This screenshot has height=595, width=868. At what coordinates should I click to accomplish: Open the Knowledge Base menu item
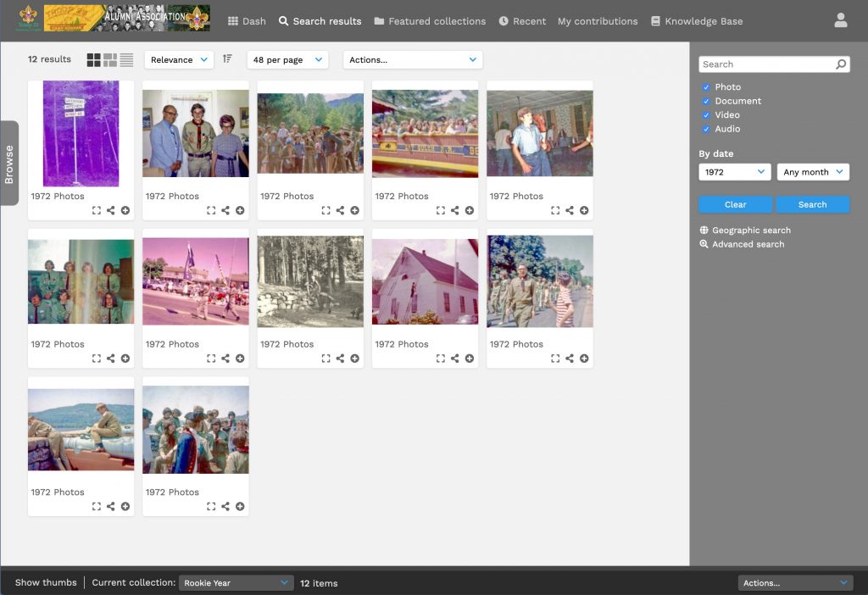pyautogui.click(x=696, y=21)
